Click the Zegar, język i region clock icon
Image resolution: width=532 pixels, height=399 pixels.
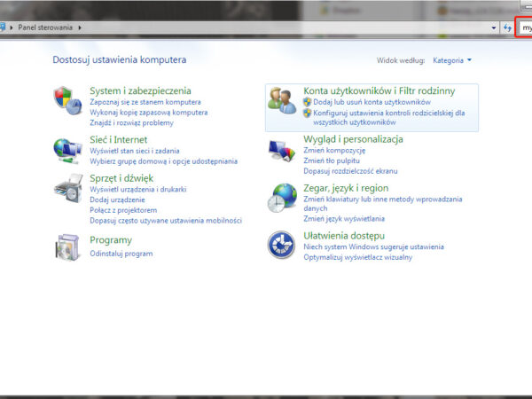click(x=283, y=197)
